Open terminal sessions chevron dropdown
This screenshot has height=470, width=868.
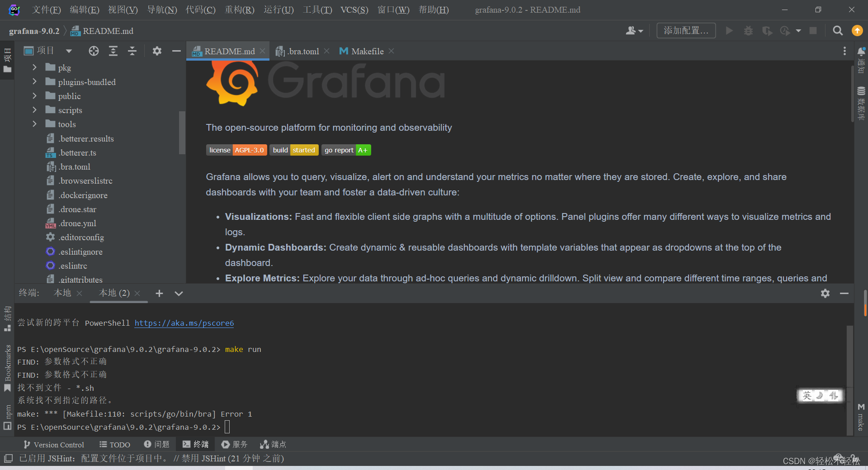tap(179, 293)
